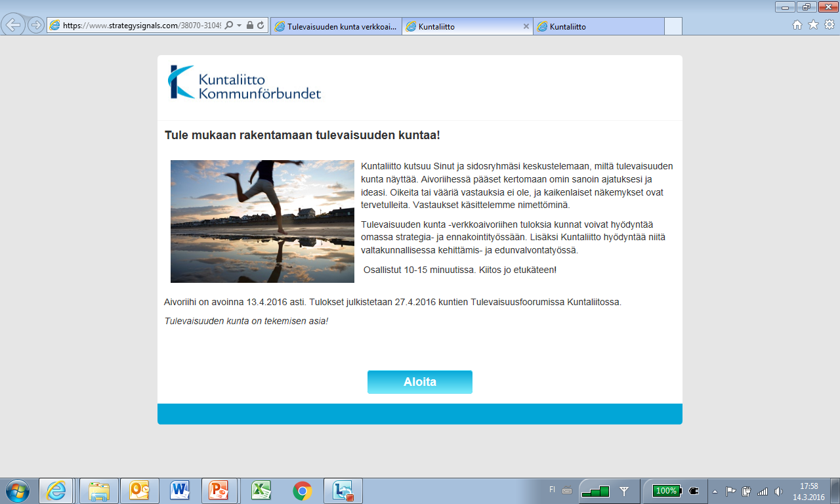Viewport: 840px width, 504px height.
Task: Open Word from the taskbar
Action: pyautogui.click(x=180, y=491)
